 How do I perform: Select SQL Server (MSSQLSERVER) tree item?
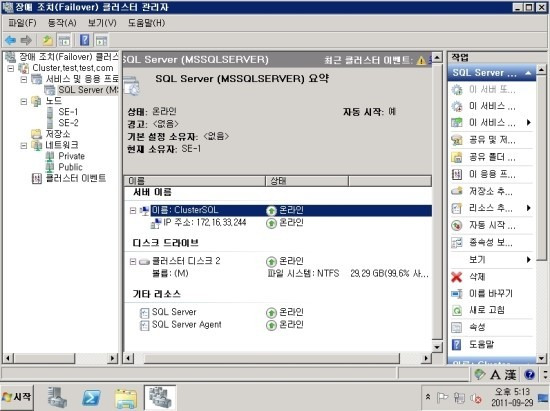[88, 90]
